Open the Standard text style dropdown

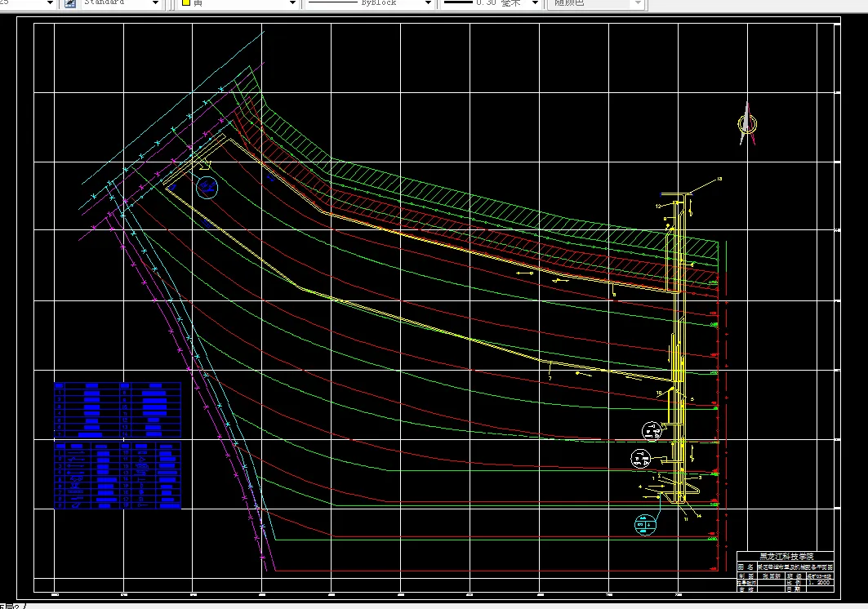(155, 3)
